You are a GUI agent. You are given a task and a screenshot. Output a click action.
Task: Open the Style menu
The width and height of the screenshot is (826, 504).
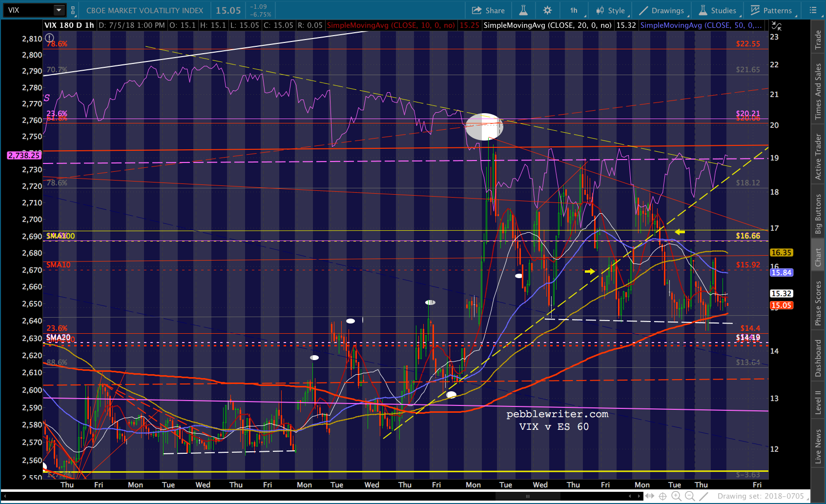pos(610,10)
